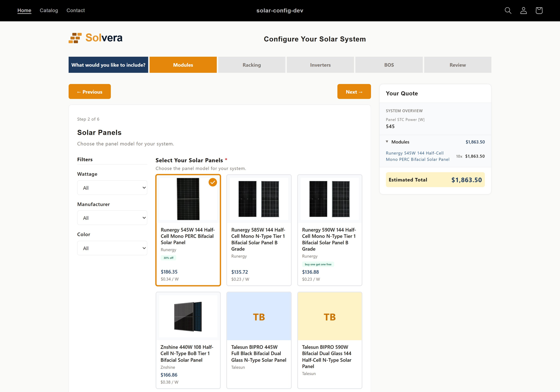Open the Color filter dropdown
This screenshot has width=560, height=392.
click(x=112, y=248)
